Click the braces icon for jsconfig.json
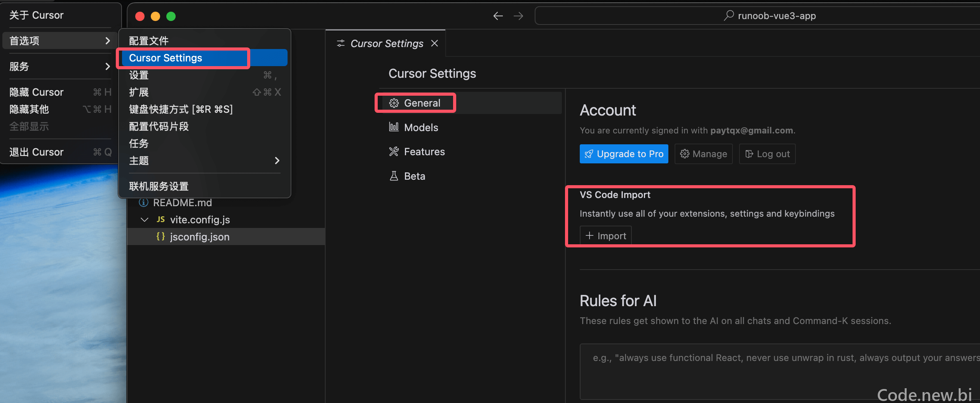The width and height of the screenshot is (980, 403). pos(160,237)
